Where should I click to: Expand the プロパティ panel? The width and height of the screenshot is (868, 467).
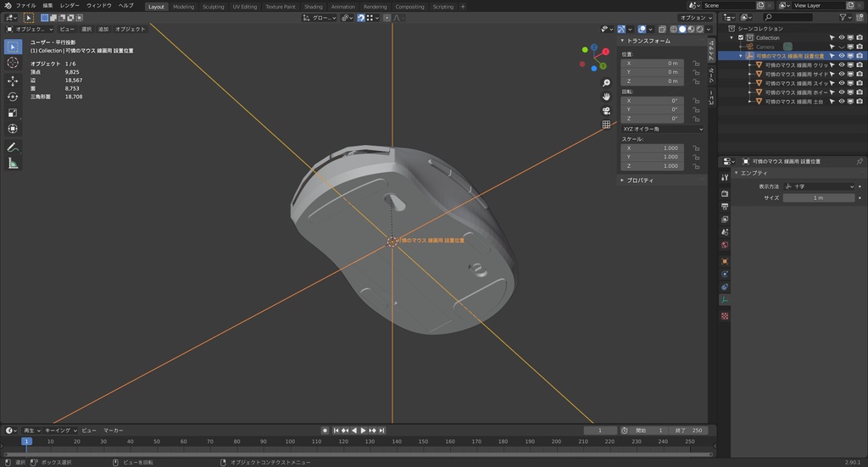[x=622, y=181]
